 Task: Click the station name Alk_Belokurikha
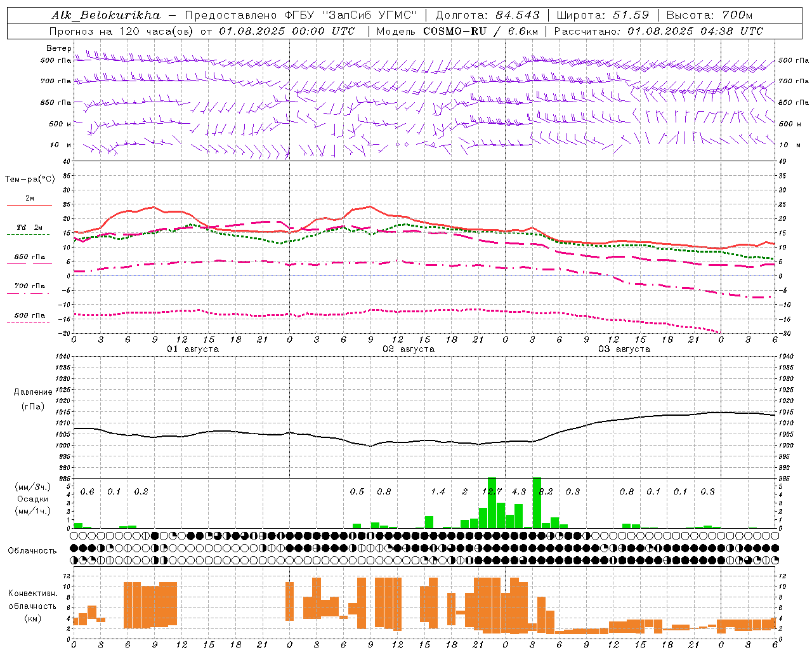click(x=107, y=15)
